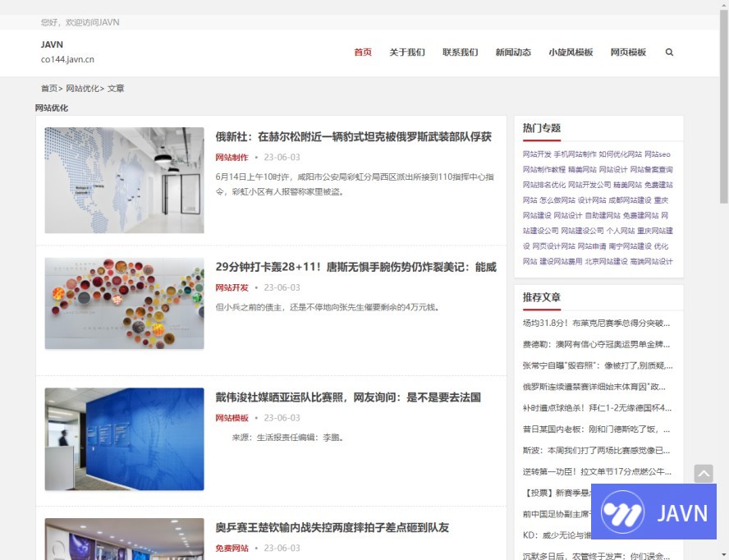Click the co144.javn.cn domain text

(67, 60)
